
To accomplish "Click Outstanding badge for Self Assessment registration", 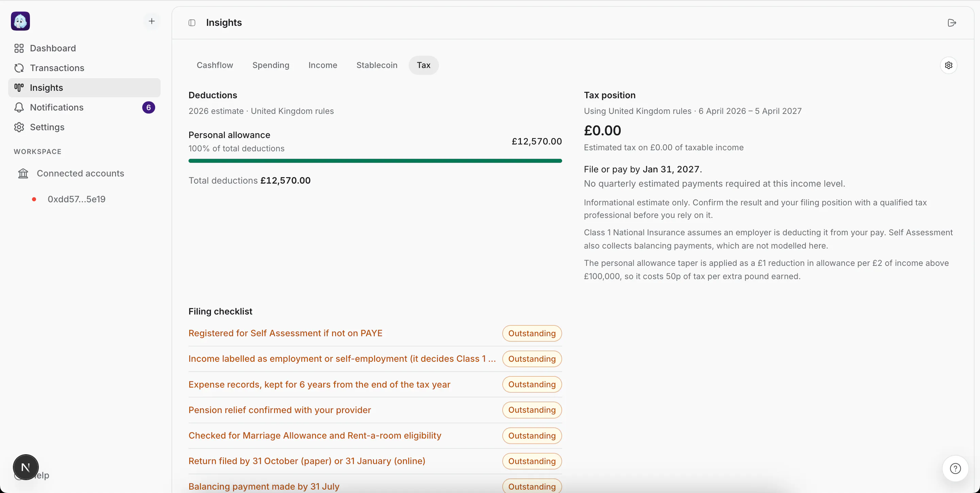I will pos(532,333).
